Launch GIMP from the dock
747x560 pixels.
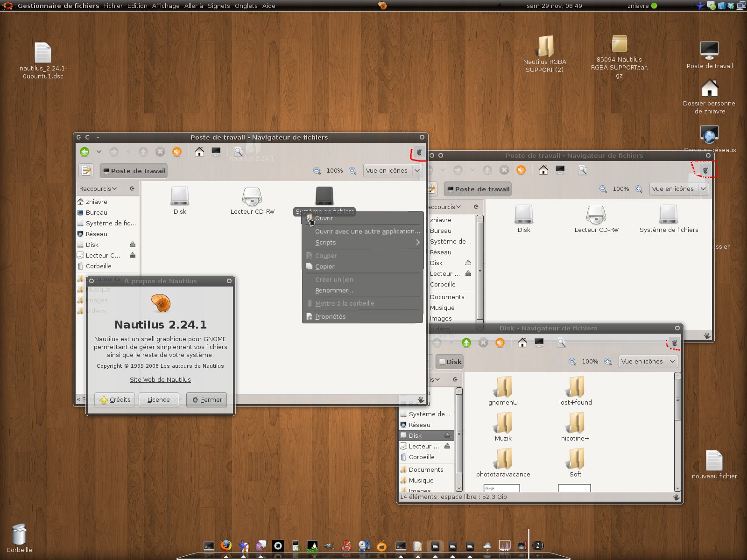(329, 546)
